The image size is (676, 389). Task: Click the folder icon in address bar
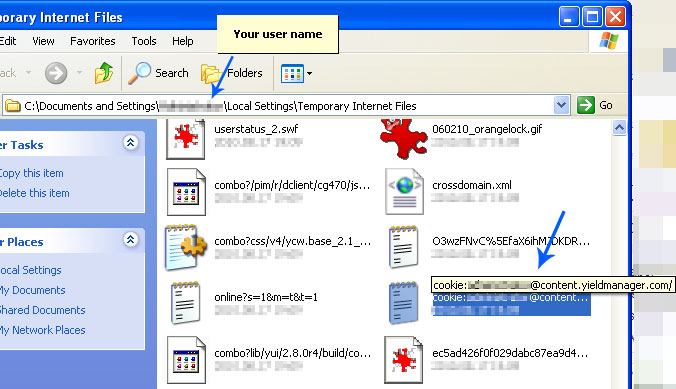[13, 106]
